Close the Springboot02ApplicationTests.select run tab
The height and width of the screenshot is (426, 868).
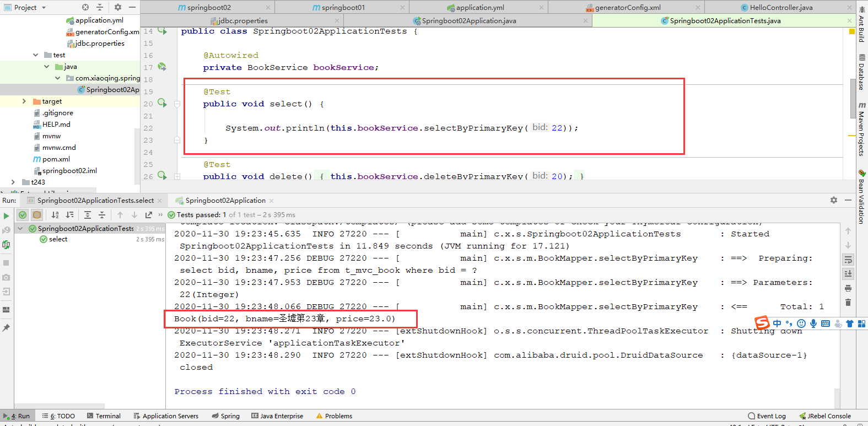coord(160,201)
